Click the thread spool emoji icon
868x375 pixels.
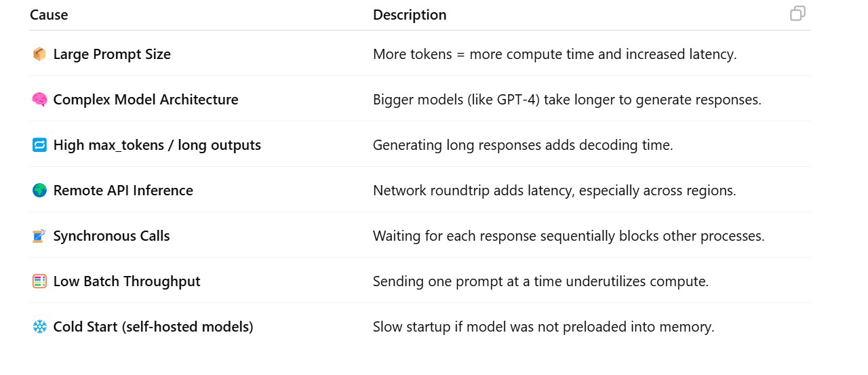(39, 236)
